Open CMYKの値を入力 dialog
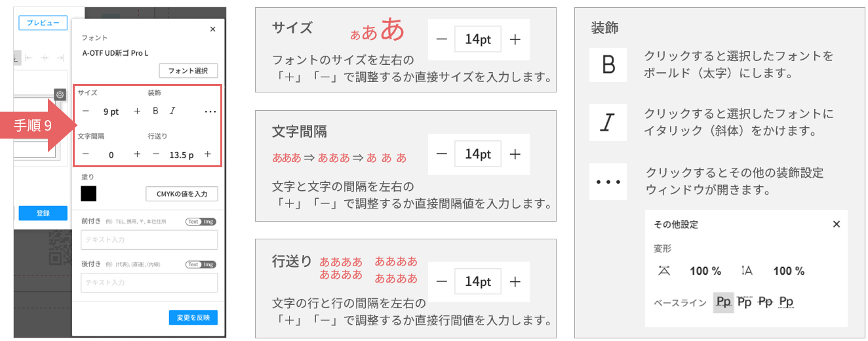 (182, 193)
